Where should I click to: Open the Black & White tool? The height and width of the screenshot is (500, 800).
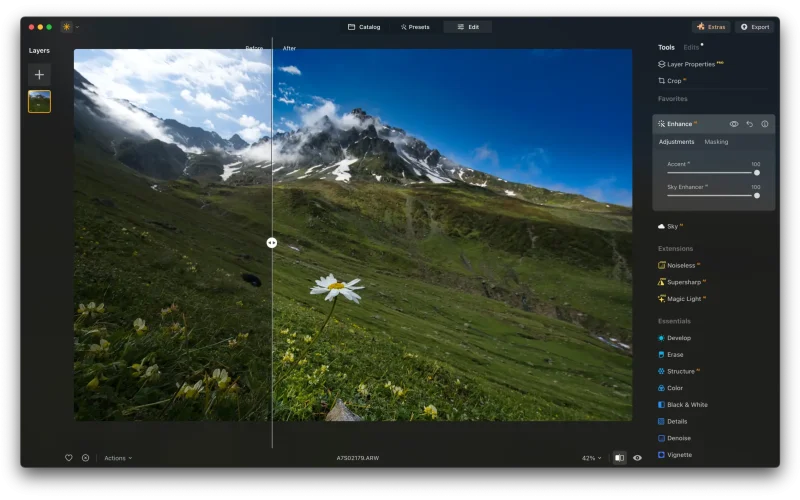686,405
